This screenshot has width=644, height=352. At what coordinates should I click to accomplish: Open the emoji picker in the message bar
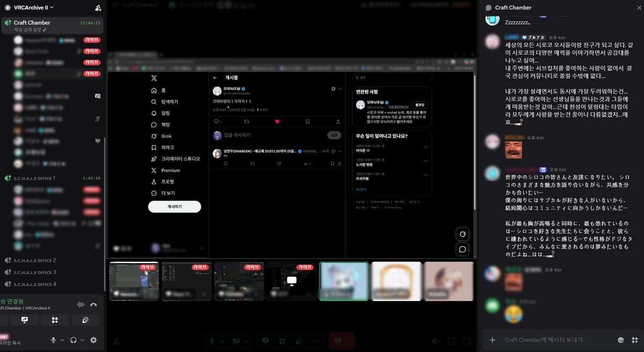tap(619, 340)
